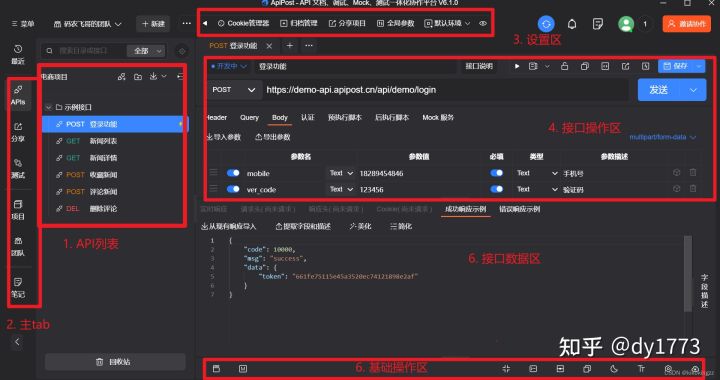Open the 发送 send button dropdown arrow

(x=694, y=90)
